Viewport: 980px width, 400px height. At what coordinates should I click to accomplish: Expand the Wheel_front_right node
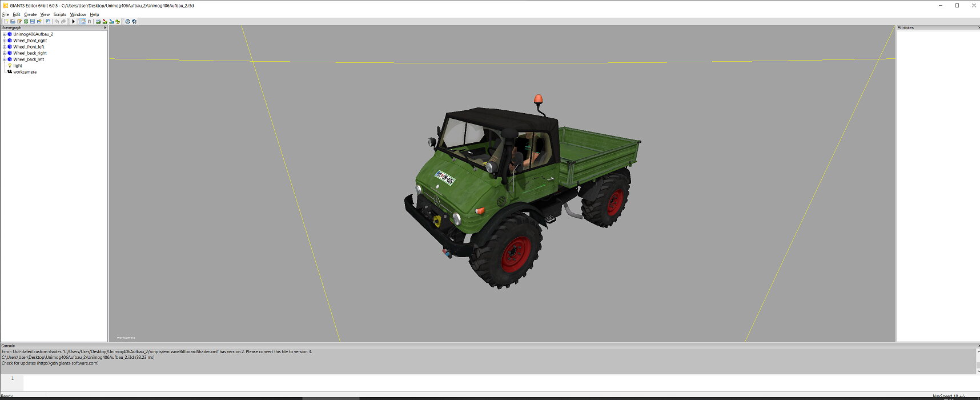pyautogui.click(x=4, y=41)
